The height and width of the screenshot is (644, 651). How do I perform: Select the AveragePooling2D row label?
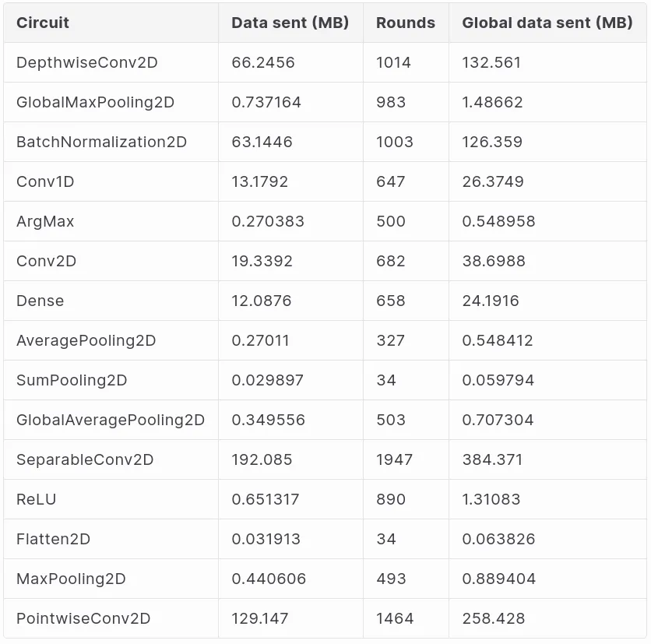(x=86, y=340)
